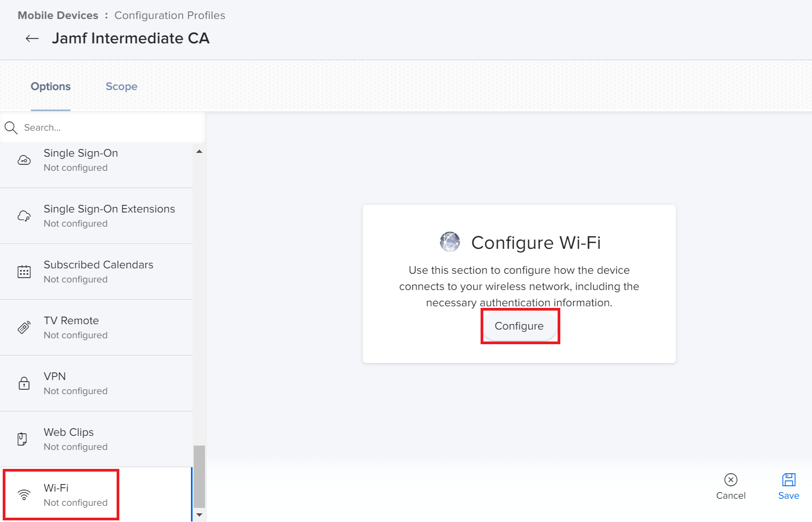Viewport: 812px width, 522px height.
Task: Click the Configure Wi-Fi heading
Action: pyautogui.click(x=536, y=242)
